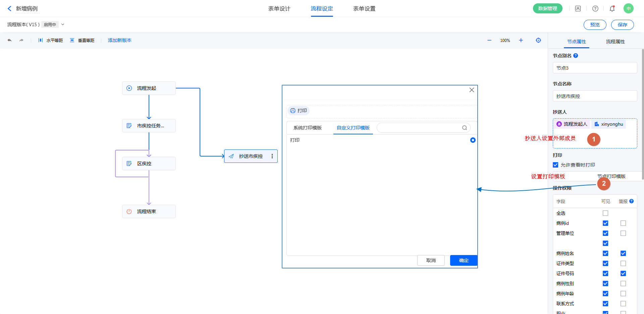Uncheck 允许查看时打印 checkbox

tap(555, 165)
